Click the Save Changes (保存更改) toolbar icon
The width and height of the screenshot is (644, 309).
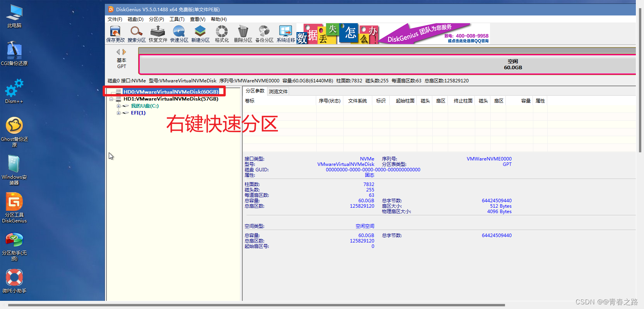pyautogui.click(x=115, y=34)
